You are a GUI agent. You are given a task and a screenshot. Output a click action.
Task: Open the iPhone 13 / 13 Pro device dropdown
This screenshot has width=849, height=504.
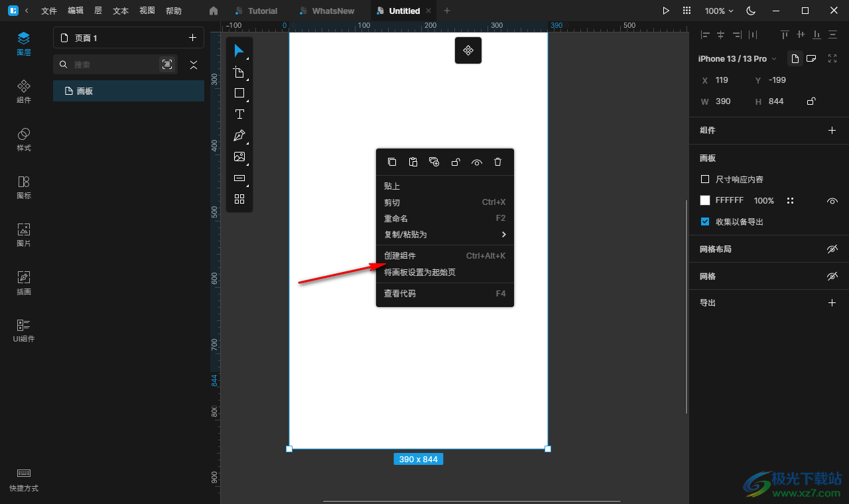(737, 59)
